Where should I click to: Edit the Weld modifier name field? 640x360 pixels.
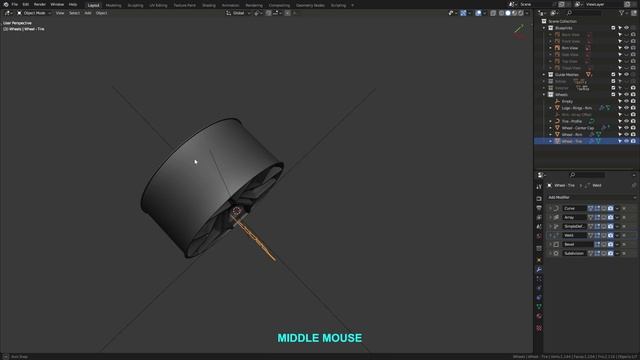click(575, 236)
